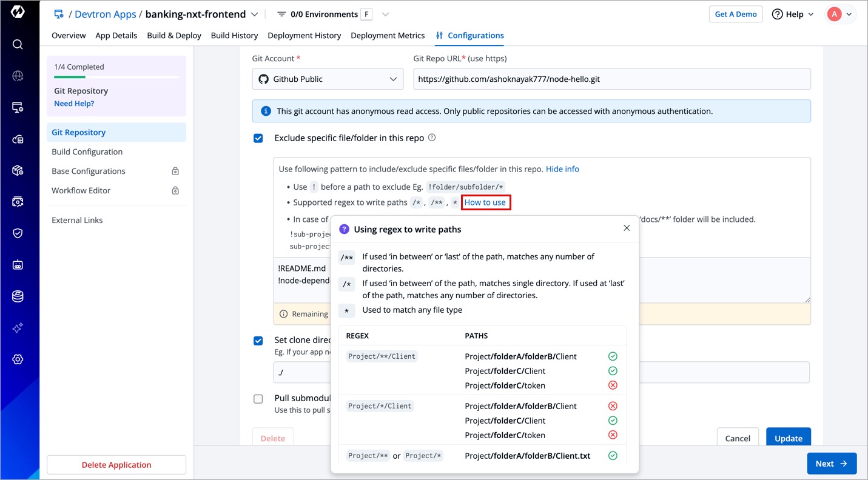Screen dimensions: 868x480
Task: Enable the Pull submodules checkbox
Action: point(258,399)
